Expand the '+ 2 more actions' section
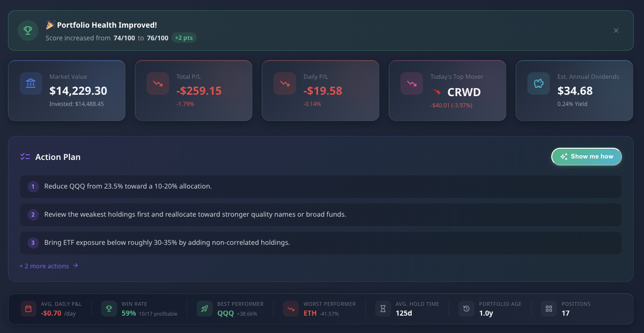Screen dimensions: 644x333 tap(44, 266)
